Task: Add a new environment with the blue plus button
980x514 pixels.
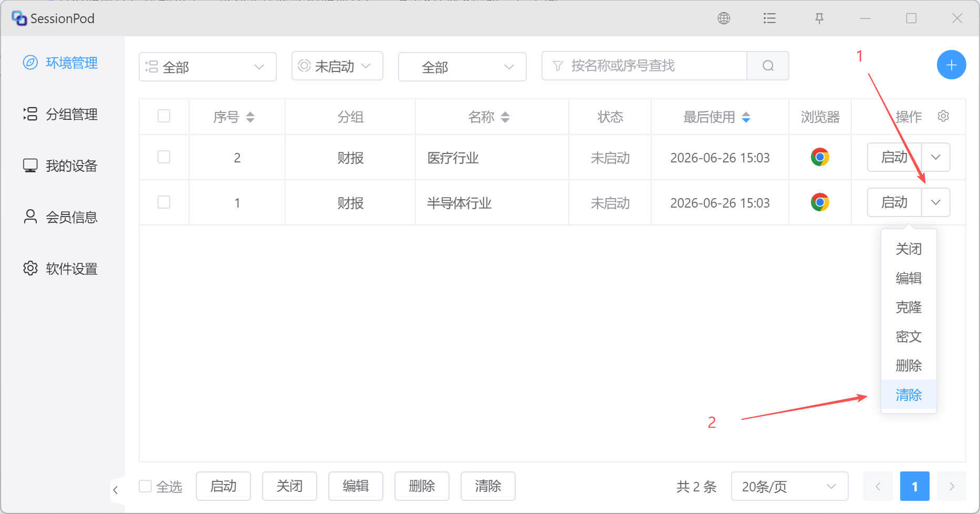Action: pos(951,65)
